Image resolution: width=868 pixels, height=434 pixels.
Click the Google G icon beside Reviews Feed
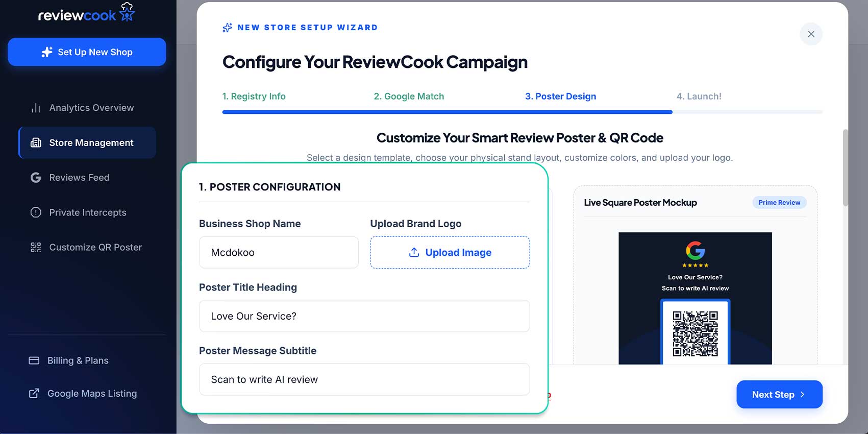pyautogui.click(x=36, y=177)
